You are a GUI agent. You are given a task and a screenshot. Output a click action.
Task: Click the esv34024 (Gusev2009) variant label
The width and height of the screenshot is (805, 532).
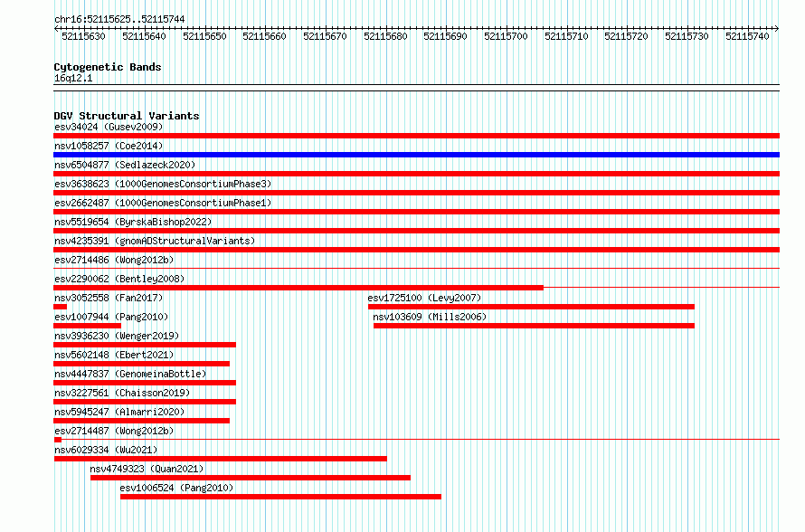[x=109, y=127]
